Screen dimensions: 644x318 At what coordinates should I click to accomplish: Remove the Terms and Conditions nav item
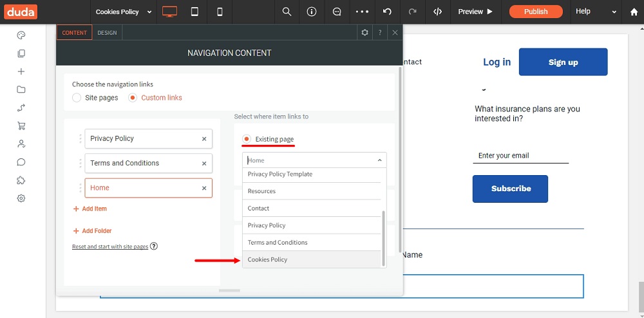click(204, 164)
